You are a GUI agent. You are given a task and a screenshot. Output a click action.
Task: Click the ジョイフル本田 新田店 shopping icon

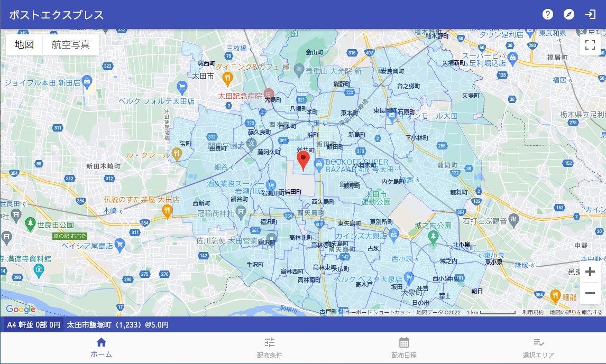[x=87, y=81]
